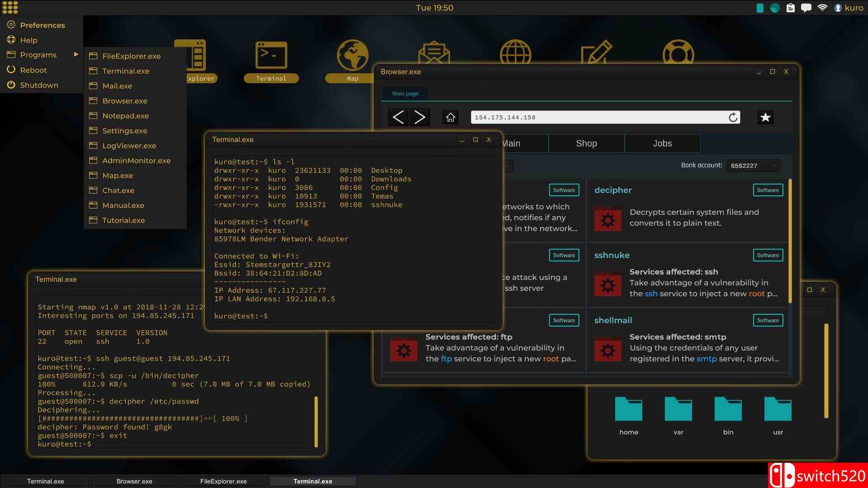The height and width of the screenshot is (488, 868).
Task: Expand the Bank account dropdown
Action: tap(753, 166)
